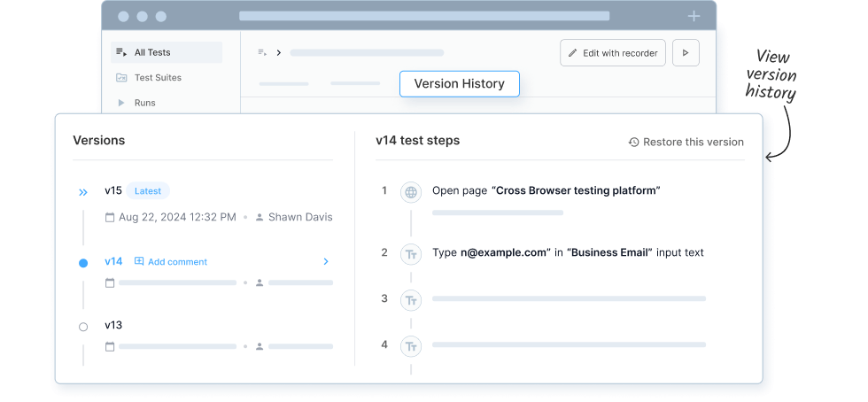Run the test with play button
The image size is (868, 402).
point(686,53)
